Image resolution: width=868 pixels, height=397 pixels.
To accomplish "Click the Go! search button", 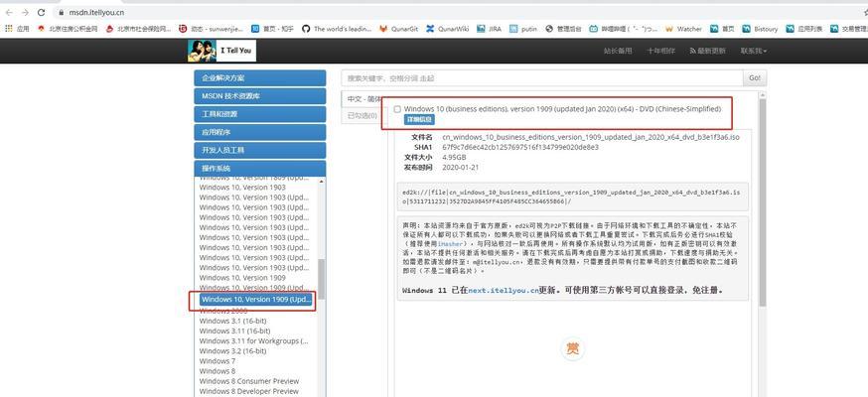I will (x=755, y=78).
